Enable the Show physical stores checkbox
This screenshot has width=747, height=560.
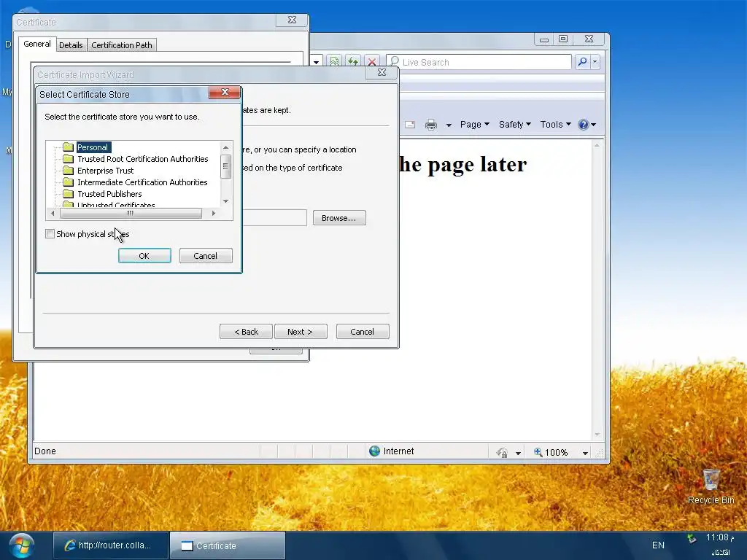coord(50,234)
